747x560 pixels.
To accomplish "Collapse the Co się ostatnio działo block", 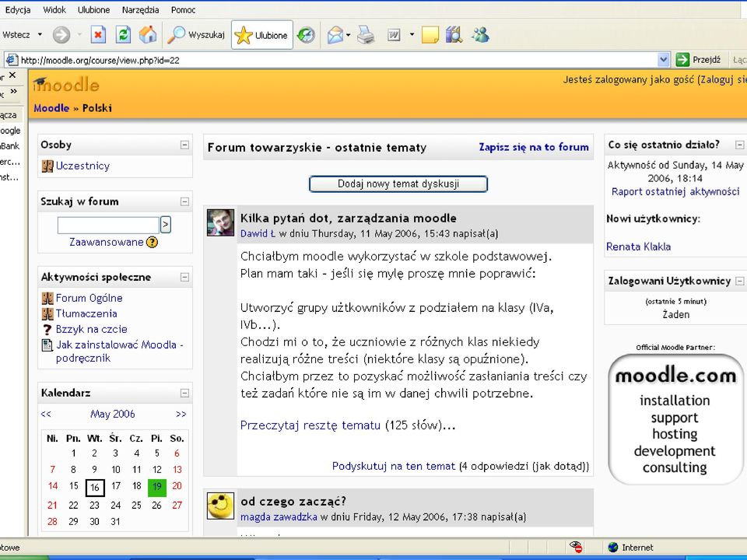I will [739, 145].
